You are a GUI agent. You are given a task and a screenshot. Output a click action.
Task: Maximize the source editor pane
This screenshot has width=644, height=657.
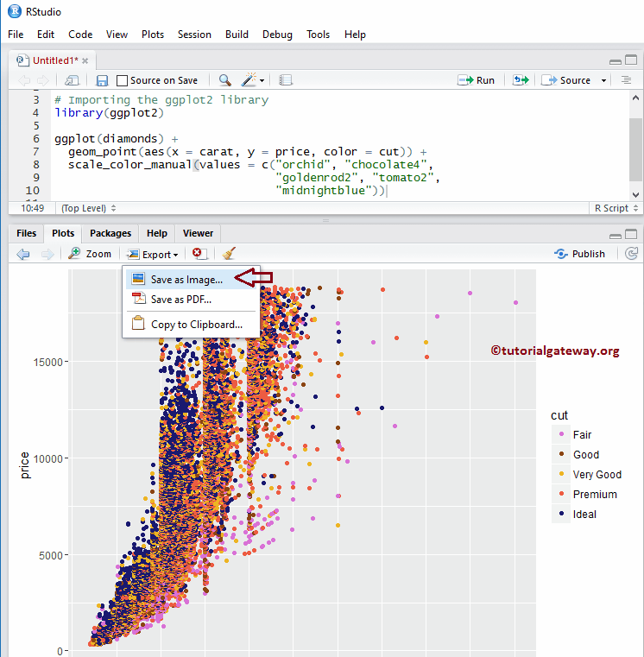pos(631,60)
